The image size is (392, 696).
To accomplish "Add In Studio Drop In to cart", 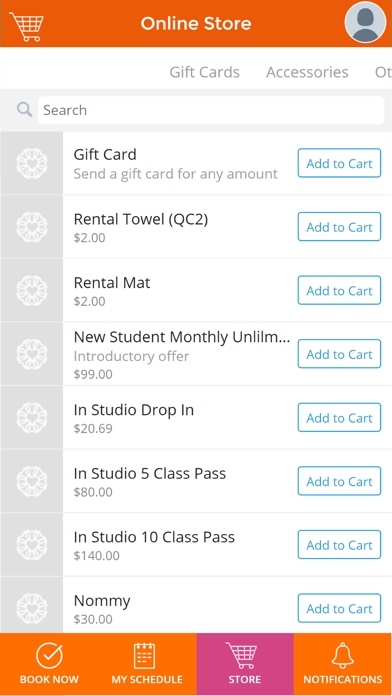I will (339, 418).
